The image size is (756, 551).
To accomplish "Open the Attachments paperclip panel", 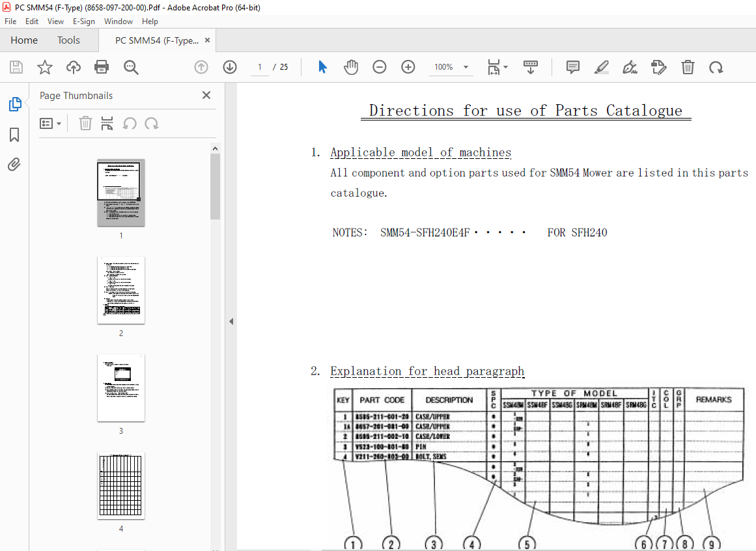I will pos(14,164).
